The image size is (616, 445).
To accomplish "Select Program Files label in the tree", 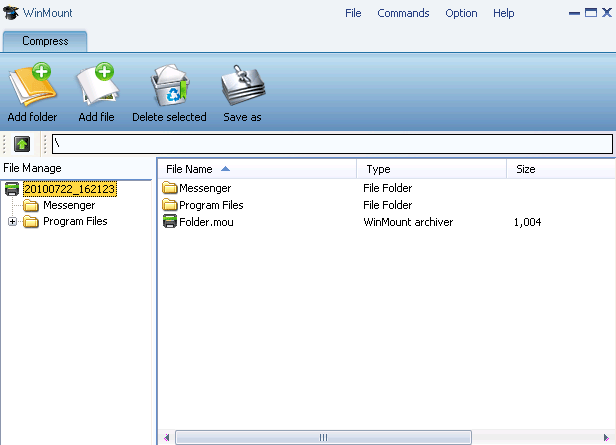I will pos(75,222).
